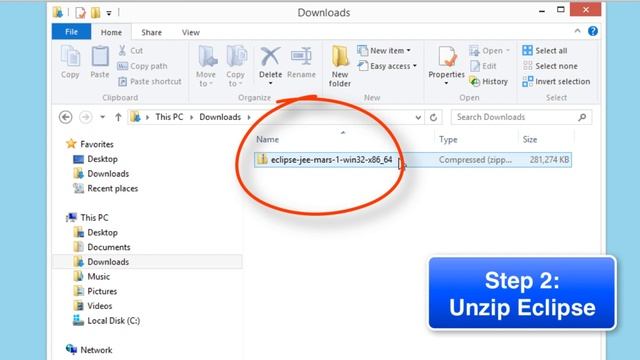This screenshot has width=640, height=360.
Task: Click Invert selection command
Action: (556, 82)
